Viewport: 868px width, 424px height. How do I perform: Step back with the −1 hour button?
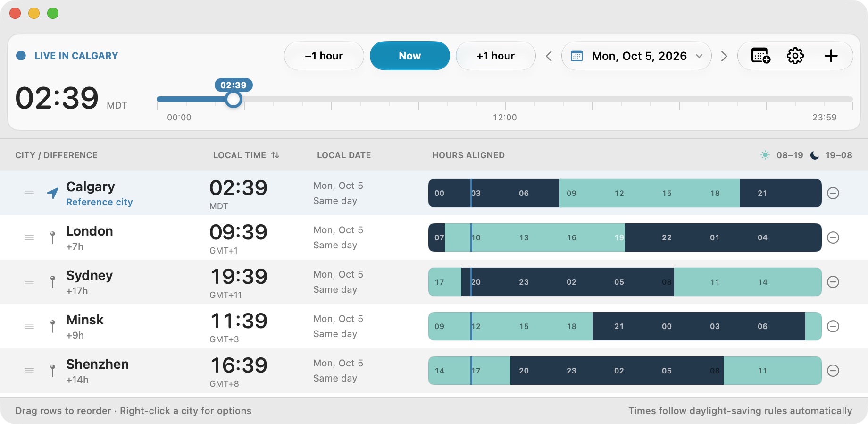click(324, 56)
